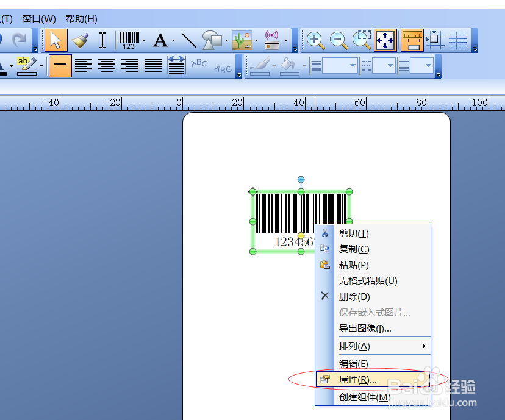
Task: Click the top-right green resize handle
Action: [349, 192]
